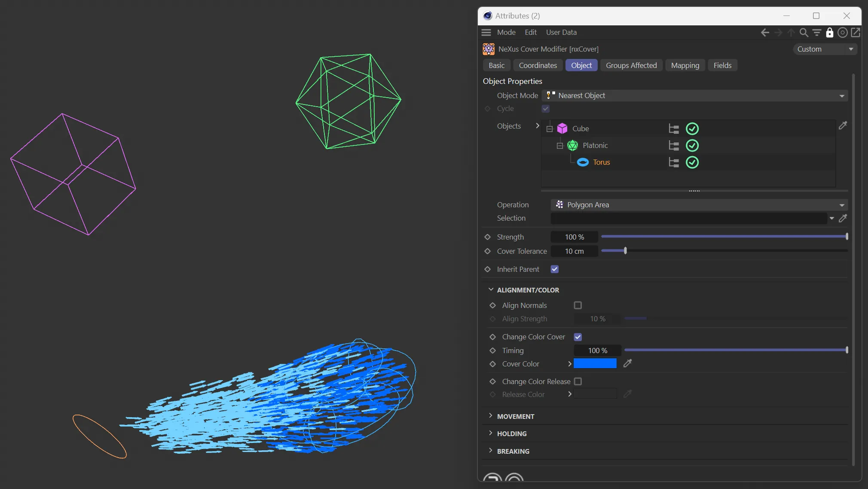Open the Object Mode dropdown
The height and width of the screenshot is (489, 868).
695,95
